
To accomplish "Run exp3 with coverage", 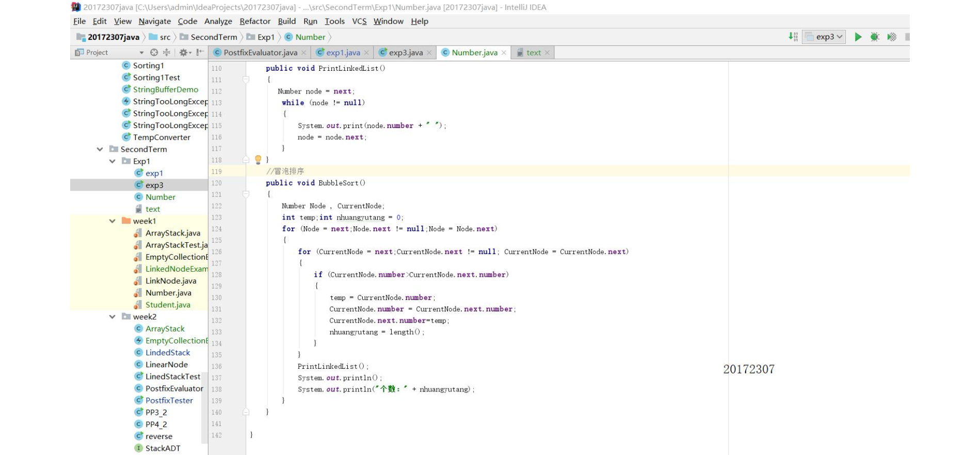I will pyautogui.click(x=892, y=37).
